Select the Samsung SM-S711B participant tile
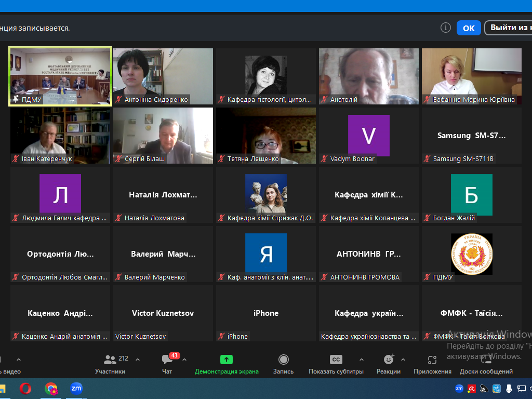532x399 pixels. pyautogui.click(x=472, y=136)
